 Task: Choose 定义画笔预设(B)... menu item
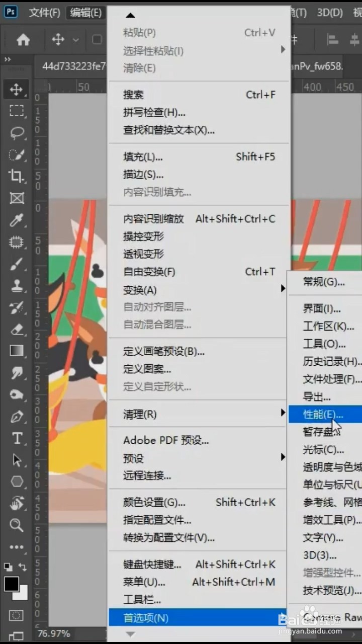click(x=200, y=352)
